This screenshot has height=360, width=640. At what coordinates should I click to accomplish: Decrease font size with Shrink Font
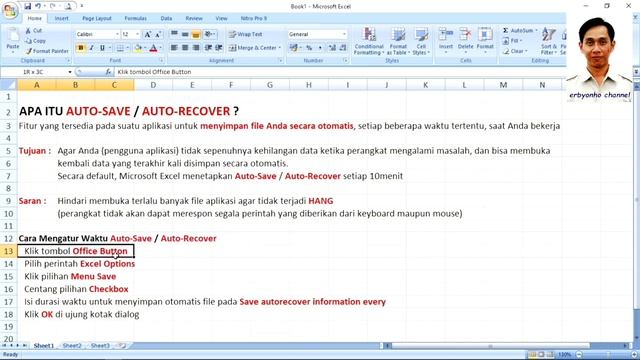tap(158, 35)
